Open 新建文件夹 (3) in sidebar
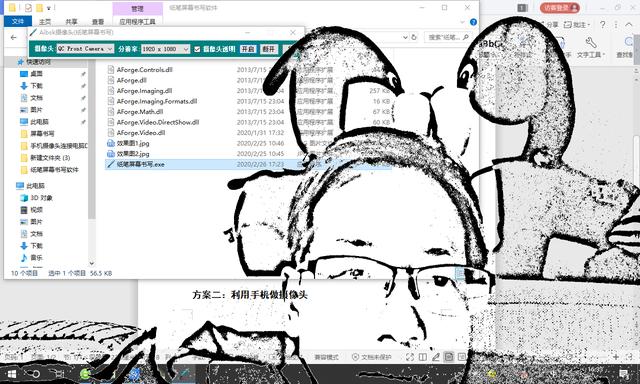Image resolution: width=640 pixels, height=384 pixels. tap(50, 158)
